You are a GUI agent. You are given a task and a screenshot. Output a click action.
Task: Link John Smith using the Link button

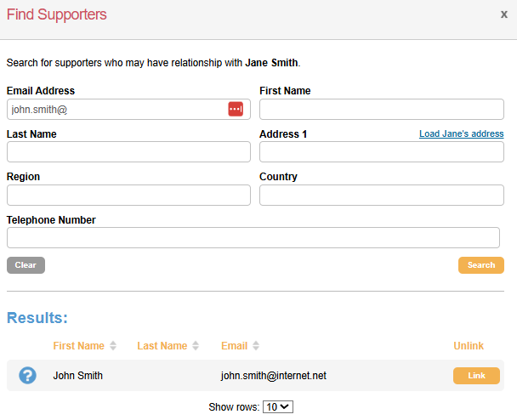[476, 376]
